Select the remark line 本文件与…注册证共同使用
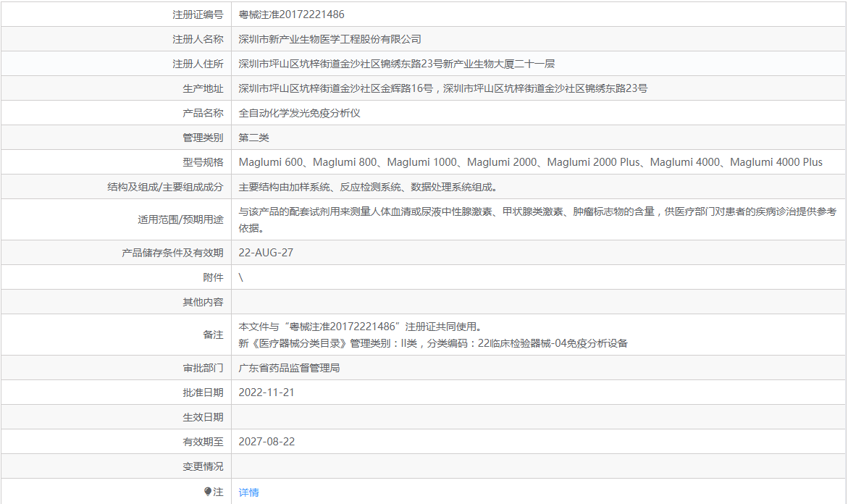Viewport: 848px width, 504px height. click(361, 327)
